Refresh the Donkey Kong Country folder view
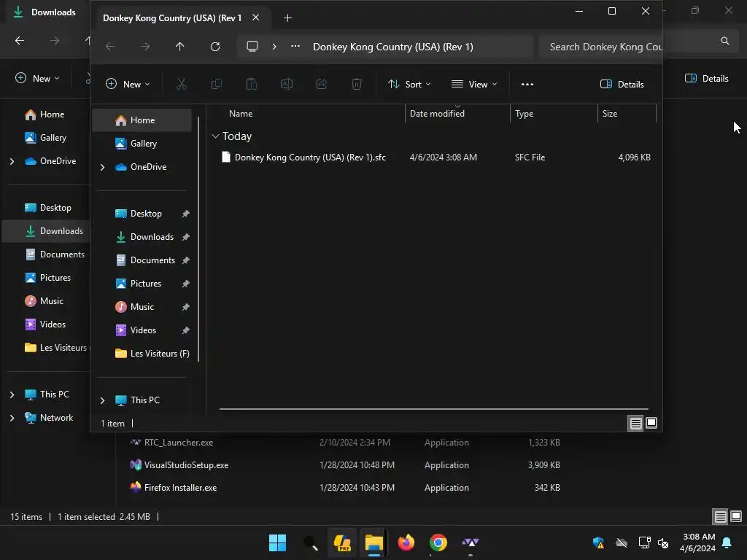 tap(215, 47)
